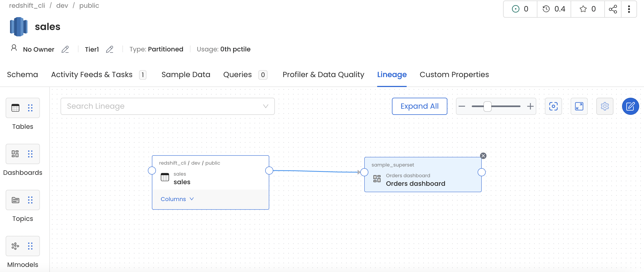The image size is (644, 272).
Task: Enter fullscreen lineage view
Action: point(579,106)
